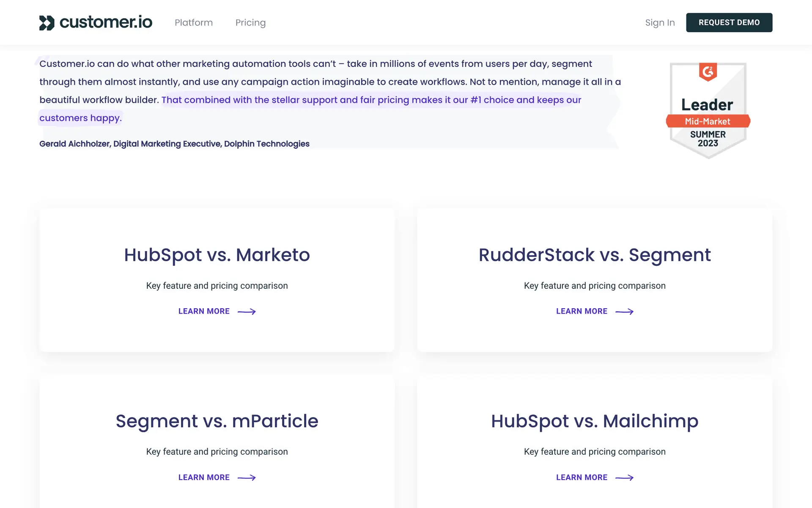Select the RudderStack vs. Segment card title
This screenshot has width=812, height=508.
pyautogui.click(x=595, y=255)
